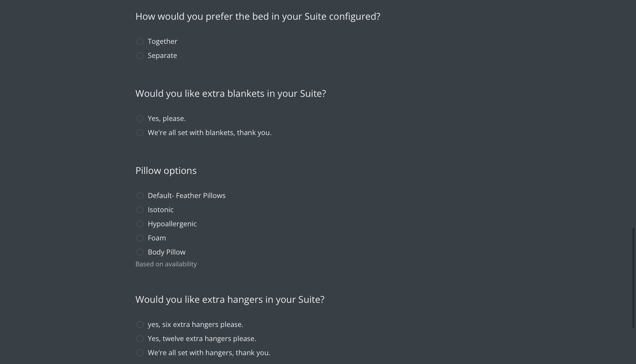Pick the Body Pillow option
This screenshot has height=364, width=636.
[140, 252]
